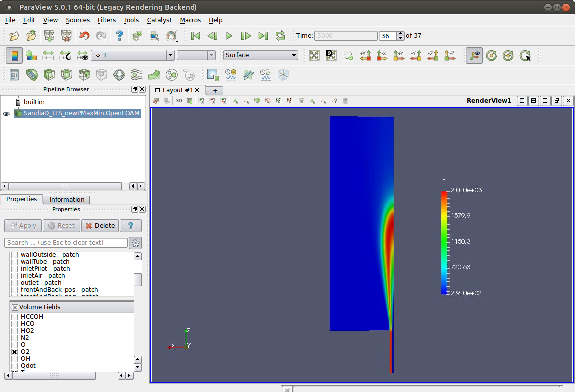Undo the last action
Image resolution: width=575 pixels, height=392 pixels.
coord(84,36)
